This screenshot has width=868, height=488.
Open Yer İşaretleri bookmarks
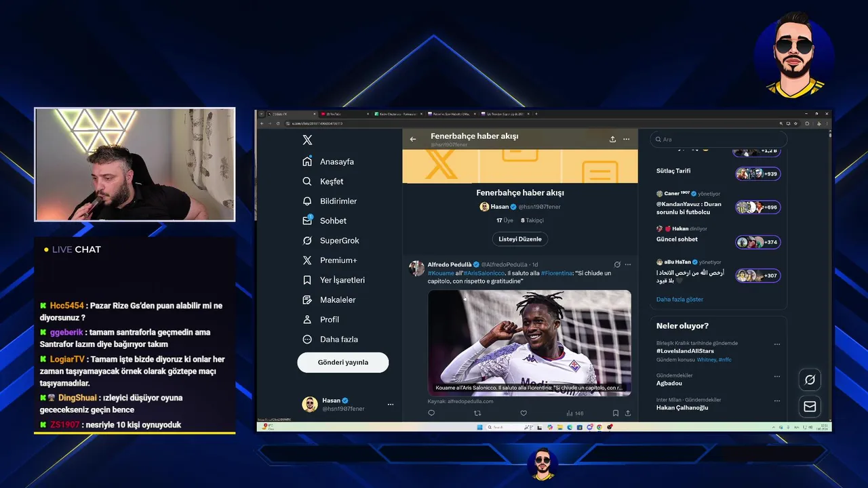334,280
